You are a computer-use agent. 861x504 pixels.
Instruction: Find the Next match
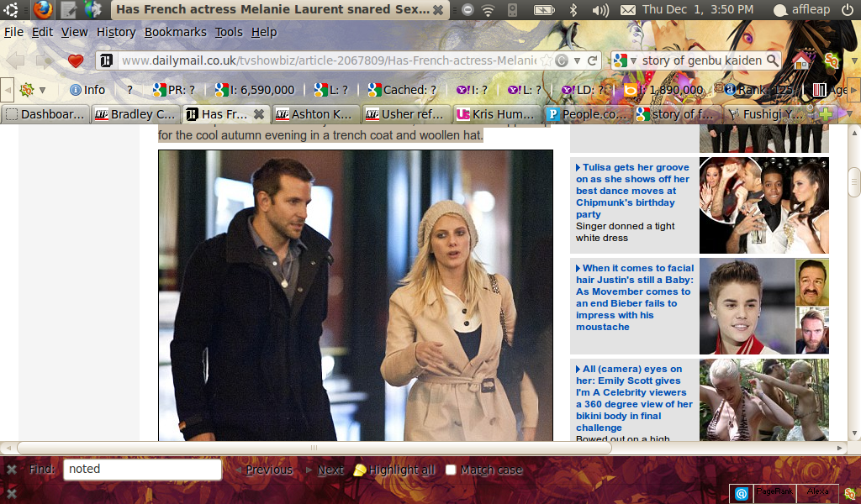(325, 470)
